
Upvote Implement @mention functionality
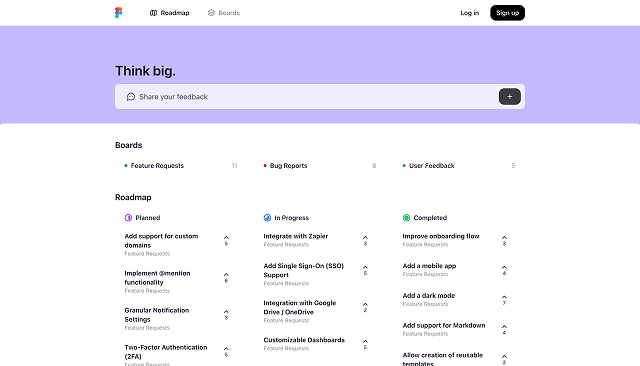click(x=226, y=277)
